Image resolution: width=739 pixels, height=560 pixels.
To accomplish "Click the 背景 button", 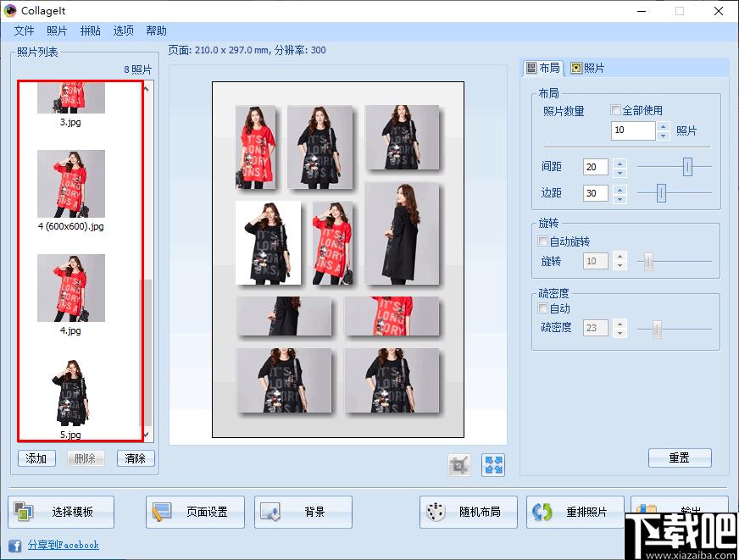I will pyautogui.click(x=303, y=512).
